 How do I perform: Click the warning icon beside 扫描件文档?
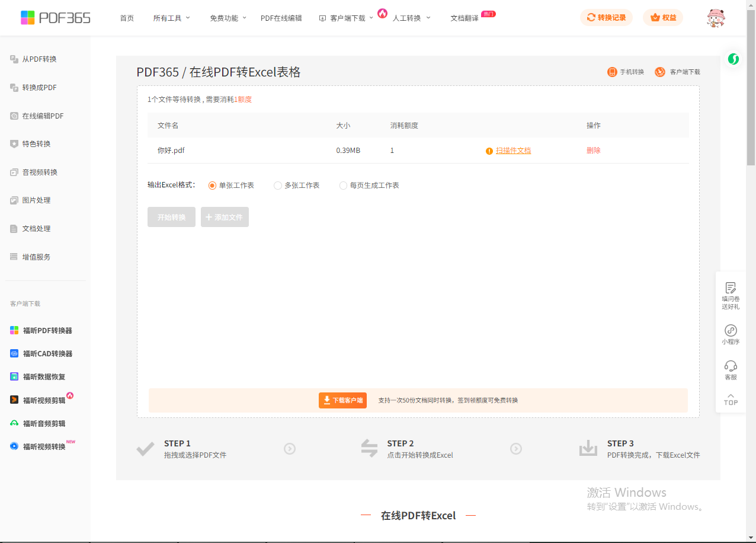(489, 151)
